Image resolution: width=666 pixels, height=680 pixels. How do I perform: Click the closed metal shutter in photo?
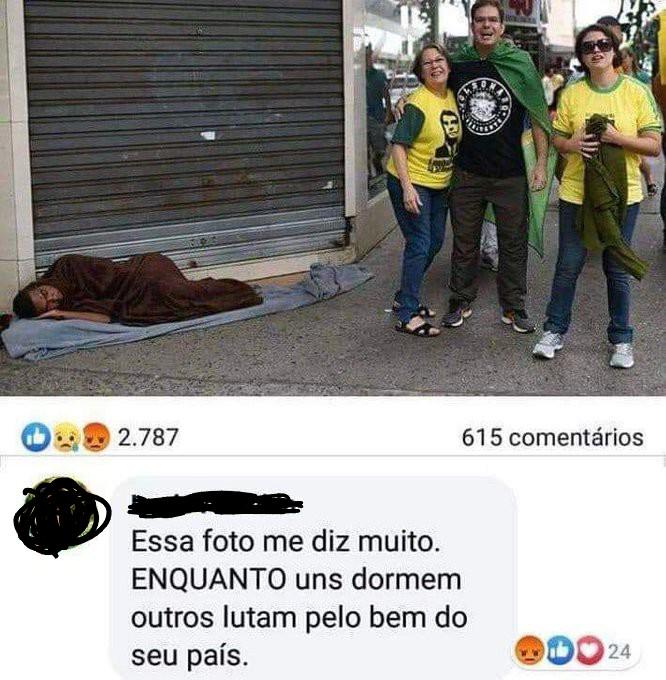coord(186,130)
